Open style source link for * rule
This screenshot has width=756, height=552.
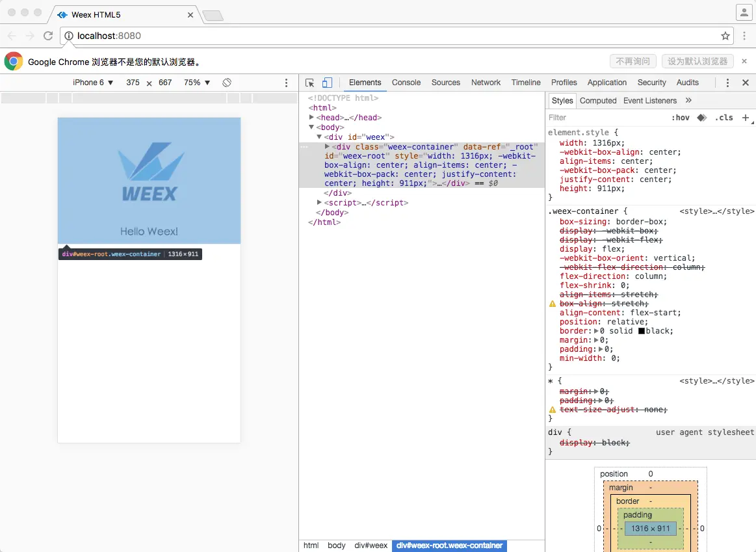716,381
